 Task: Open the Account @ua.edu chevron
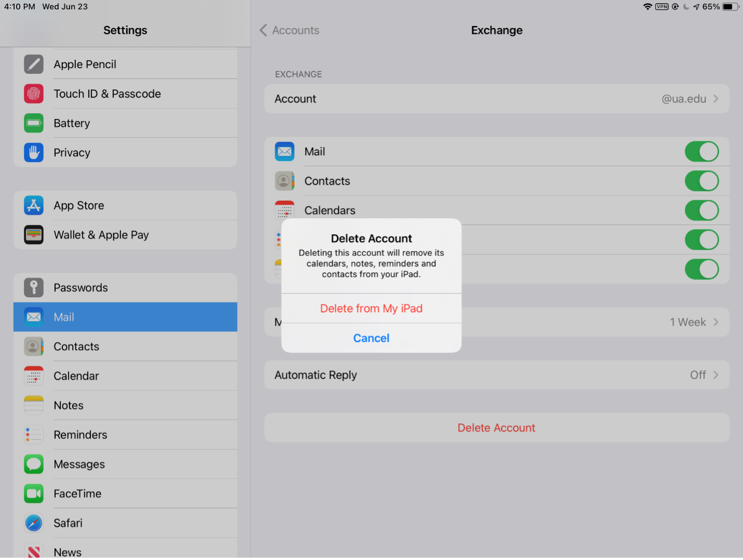tap(716, 99)
